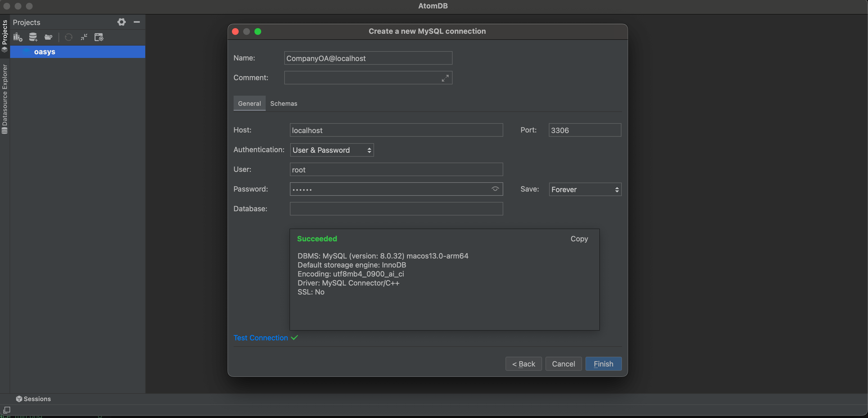Viewport: 868px width, 418px height.
Task: Click the < Back button
Action: click(x=523, y=364)
